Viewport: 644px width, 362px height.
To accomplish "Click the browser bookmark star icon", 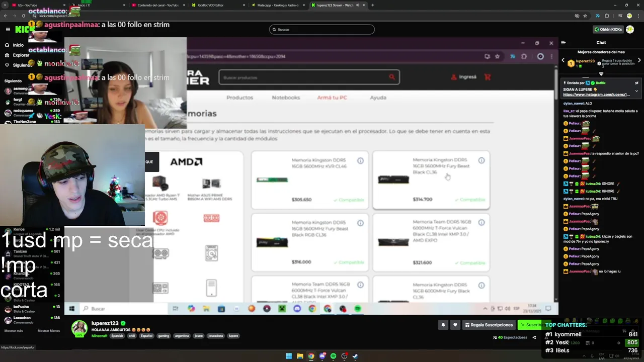I will [x=585, y=16].
